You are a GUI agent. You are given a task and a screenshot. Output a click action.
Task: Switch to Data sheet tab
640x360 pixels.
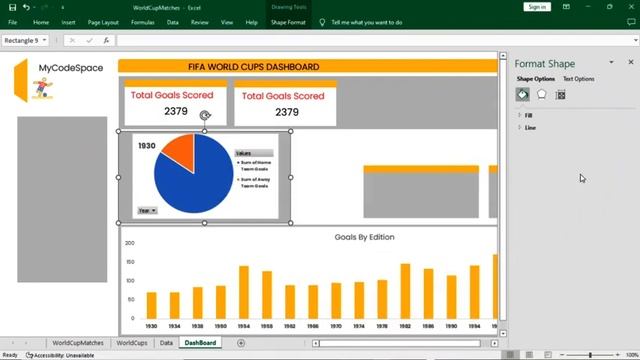(x=166, y=343)
